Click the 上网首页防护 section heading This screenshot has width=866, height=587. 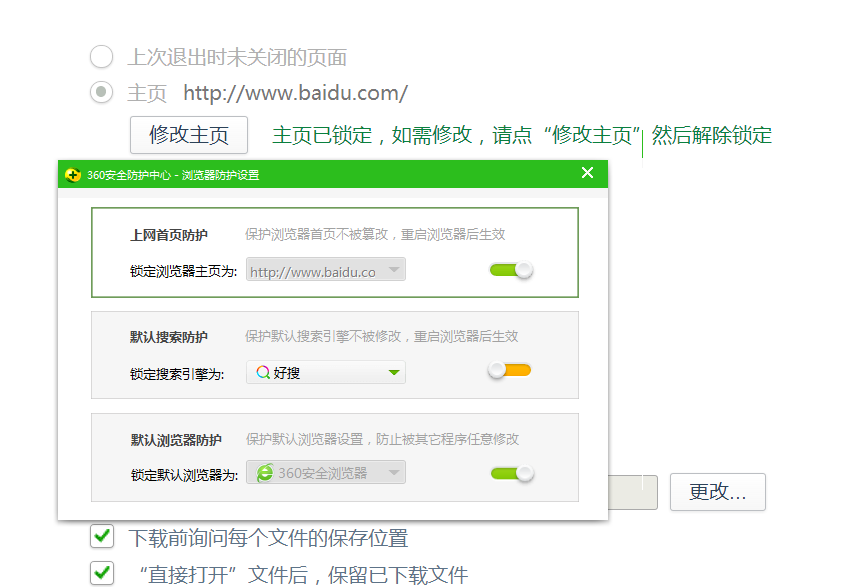[x=169, y=235]
